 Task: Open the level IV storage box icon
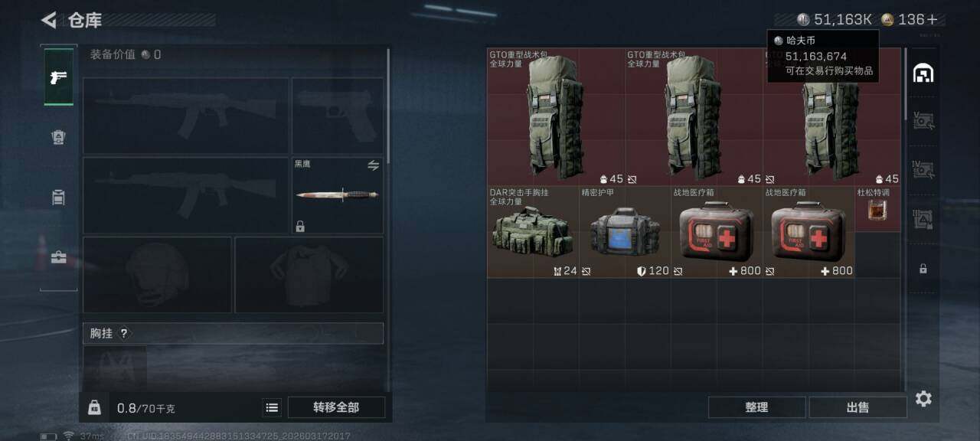[x=923, y=170]
